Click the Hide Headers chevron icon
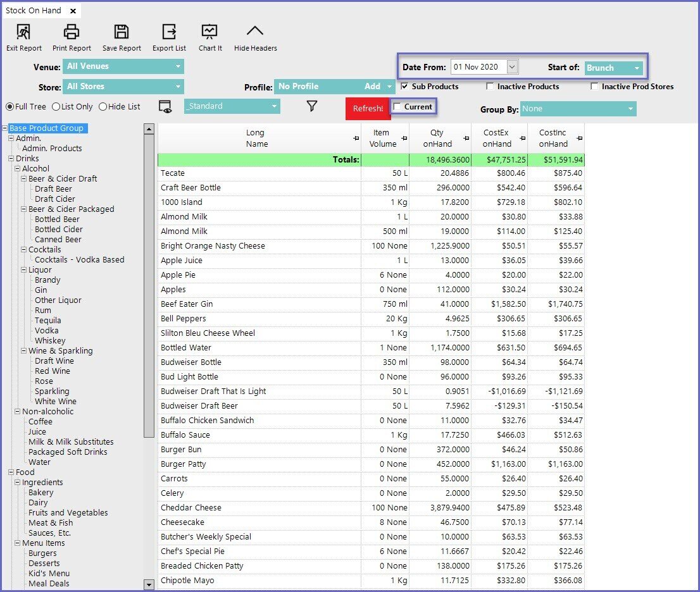 tap(255, 32)
